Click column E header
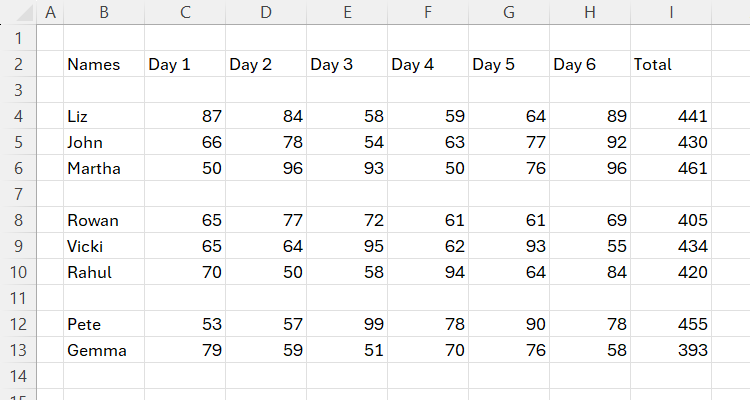This screenshot has height=400, width=750. tap(346, 12)
